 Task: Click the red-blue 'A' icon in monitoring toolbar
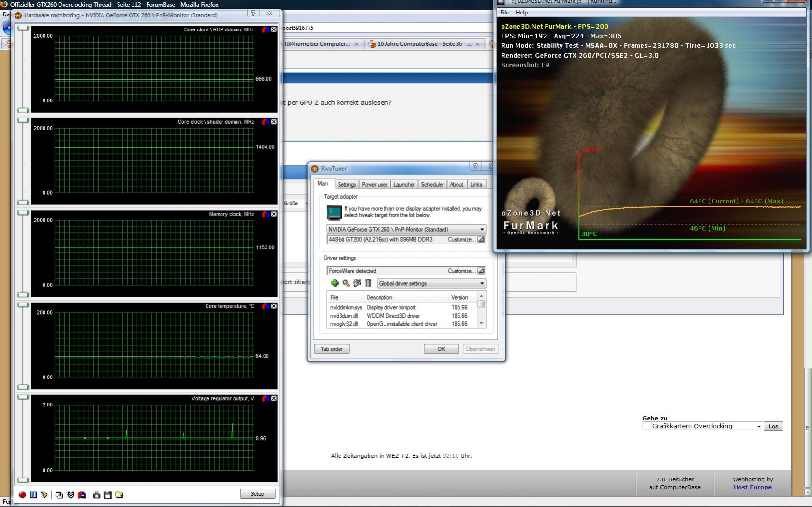pos(82,494)
